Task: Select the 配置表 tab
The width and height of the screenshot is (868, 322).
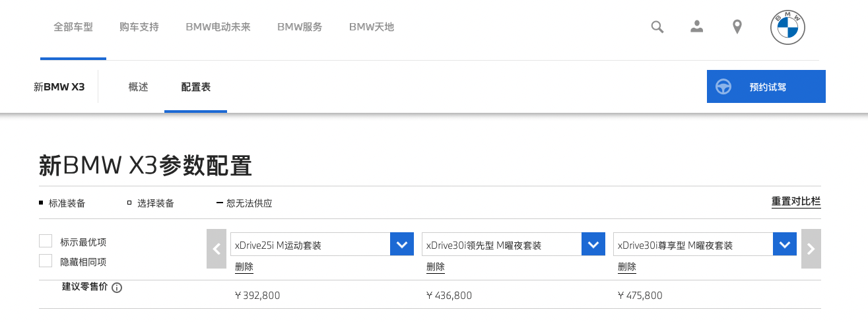Action: coord(195,86)
